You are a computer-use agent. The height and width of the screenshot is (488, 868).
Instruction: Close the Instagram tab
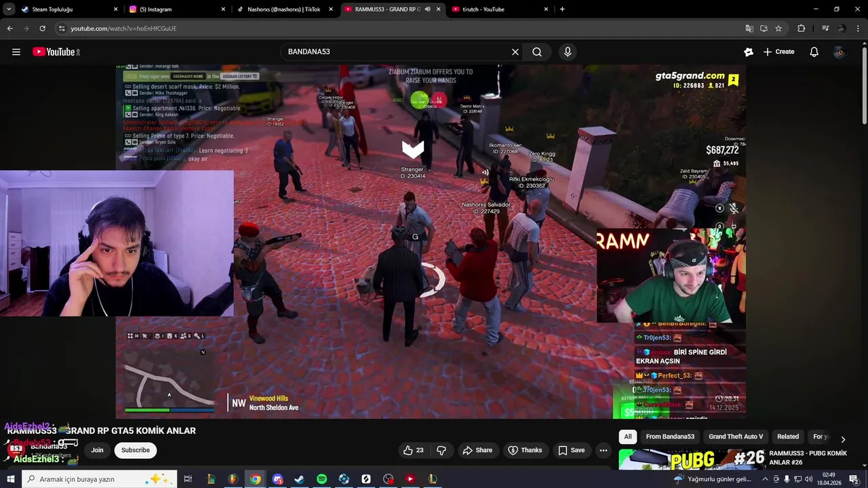click(x=223, y=9)
